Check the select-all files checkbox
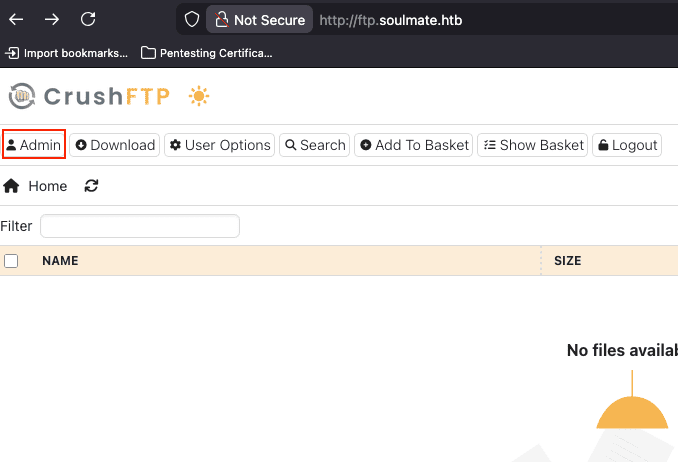 [12, 261]
